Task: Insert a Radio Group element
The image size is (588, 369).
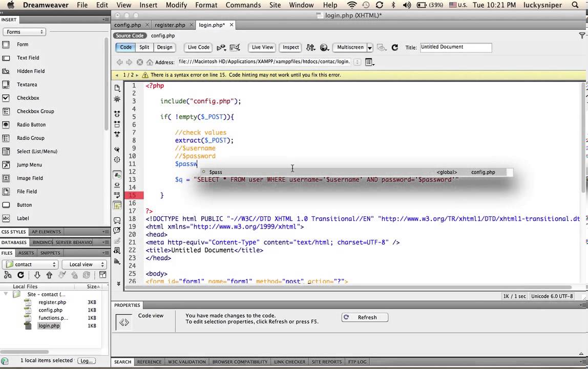Action: [30, 138]
